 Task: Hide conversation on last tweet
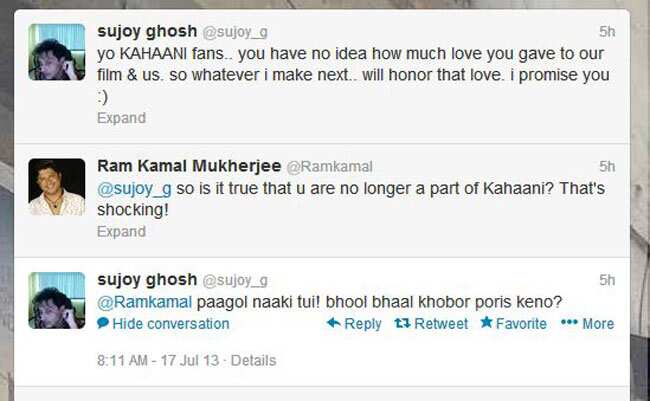coord(163,323)
